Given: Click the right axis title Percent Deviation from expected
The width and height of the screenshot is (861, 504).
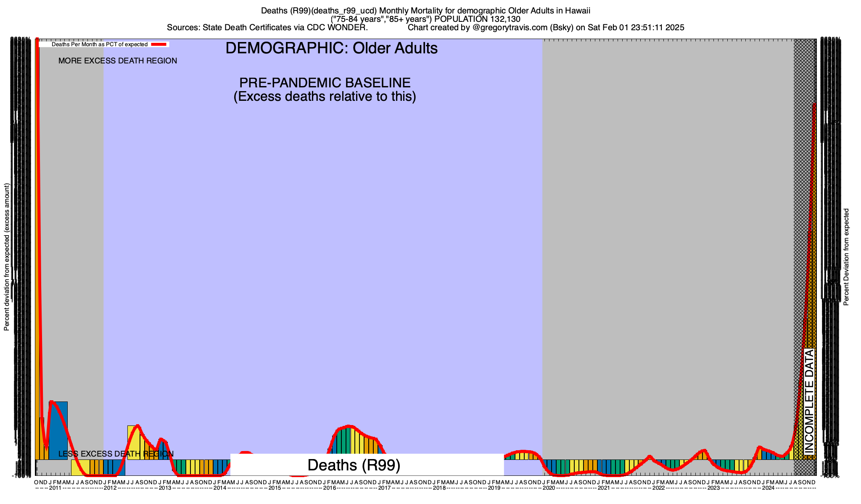Looking at the screenshot, I should 846,257.
